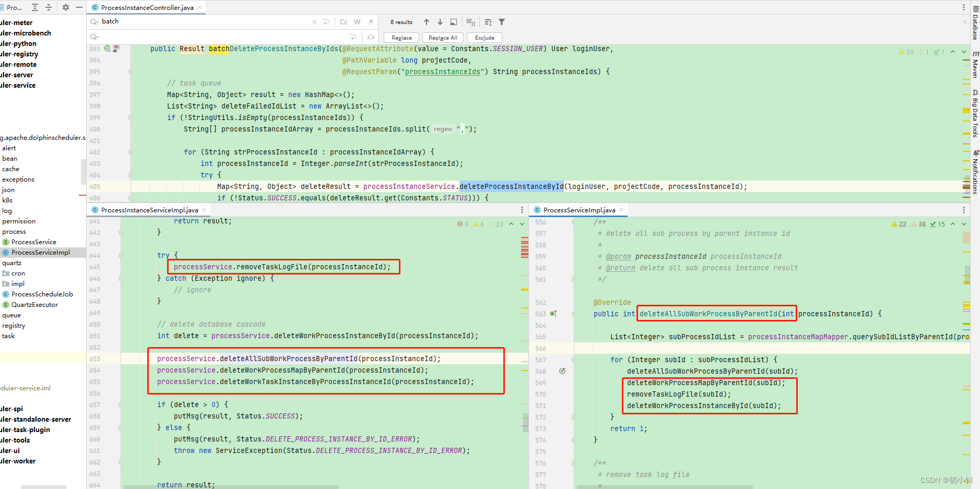Toggle Words option in search
Image resolution: width=980 pixels, height=489 pixels.
pos(357,22)
